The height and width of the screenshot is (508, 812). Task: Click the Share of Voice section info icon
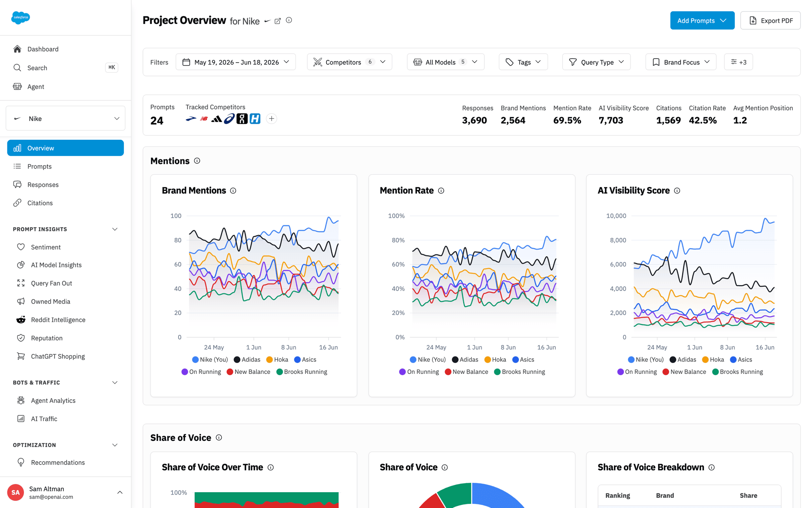click(x=219, y=438)
